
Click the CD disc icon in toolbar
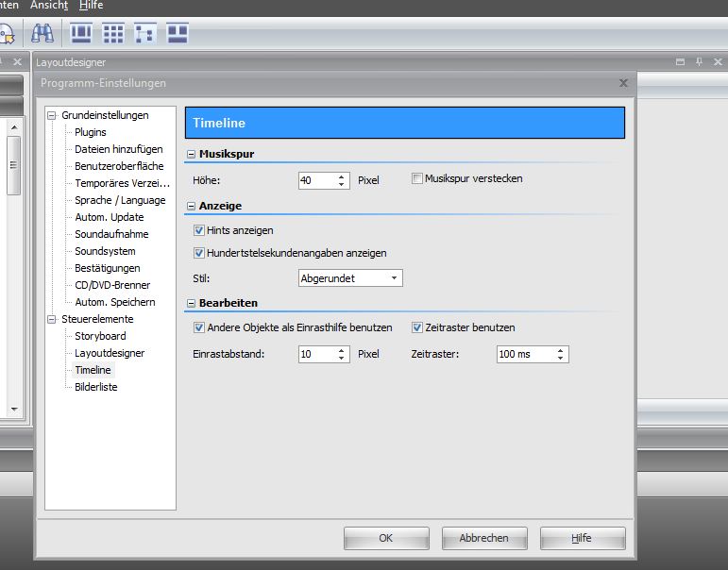[x=6, y=36]
